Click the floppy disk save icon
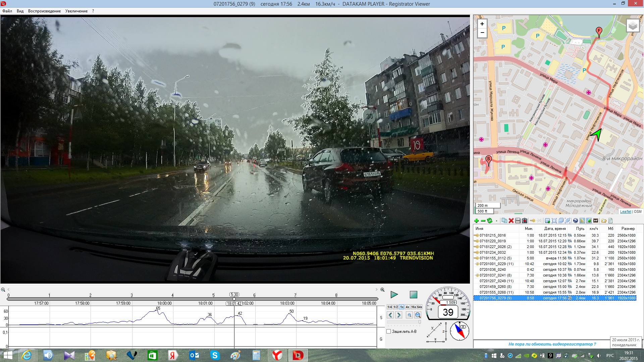This screenshot has width=644, height=362. click(518, 221)
